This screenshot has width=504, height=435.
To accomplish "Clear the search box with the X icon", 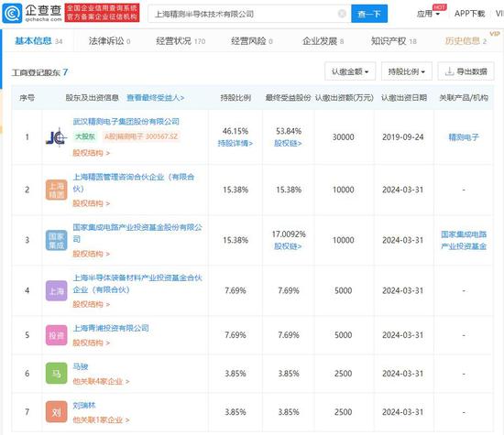I will click(x=342, y=14).
